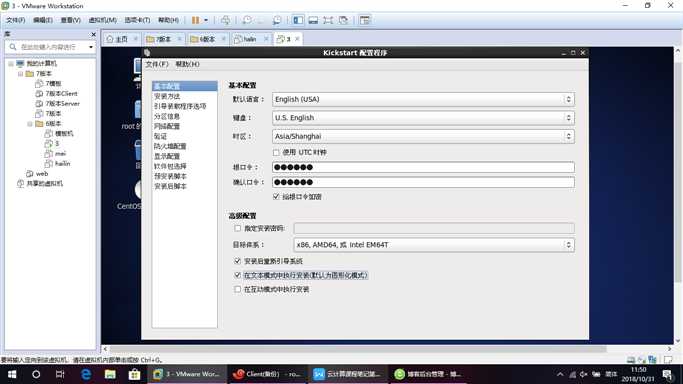Viewport: 683px width, 384px height.
Task: Click the confirm password input field
Action: (x=423, y=182)
